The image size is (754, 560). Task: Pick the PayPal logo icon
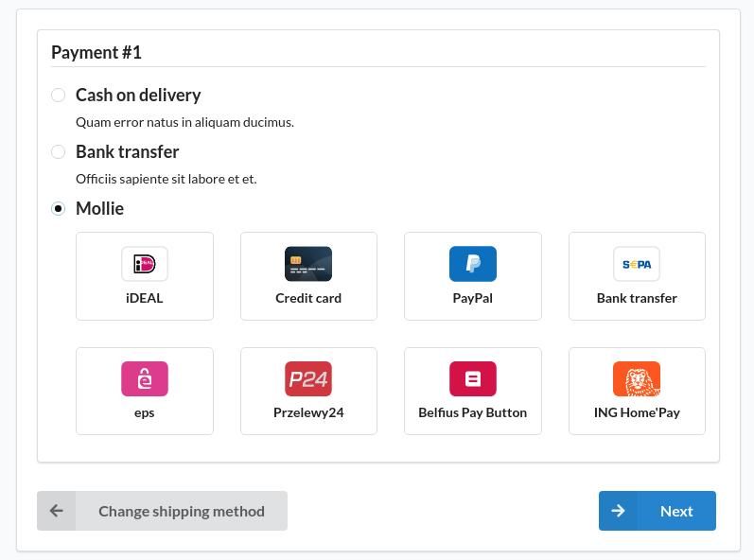coord(473,264)
